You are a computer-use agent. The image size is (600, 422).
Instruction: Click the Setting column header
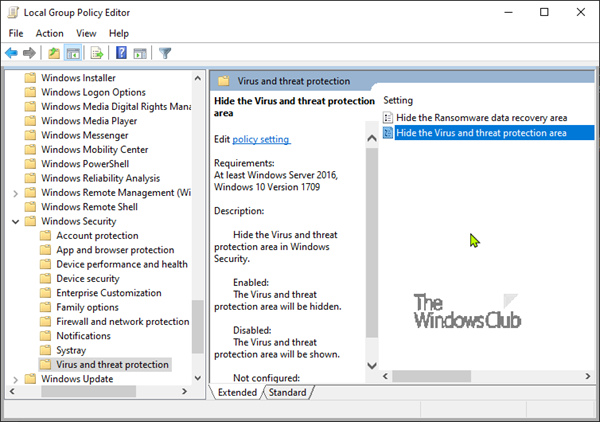click(x=398, y=100)
